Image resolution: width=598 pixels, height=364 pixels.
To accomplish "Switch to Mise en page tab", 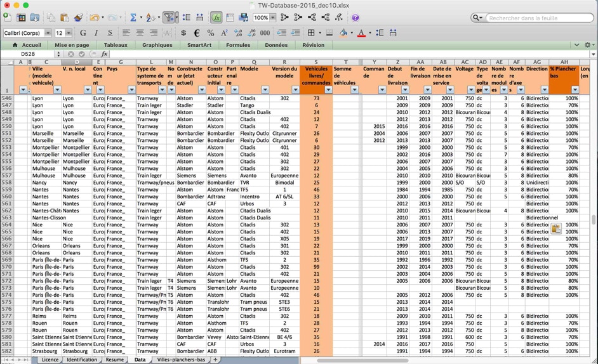I will pyautogui.click(x=72, y=45).
